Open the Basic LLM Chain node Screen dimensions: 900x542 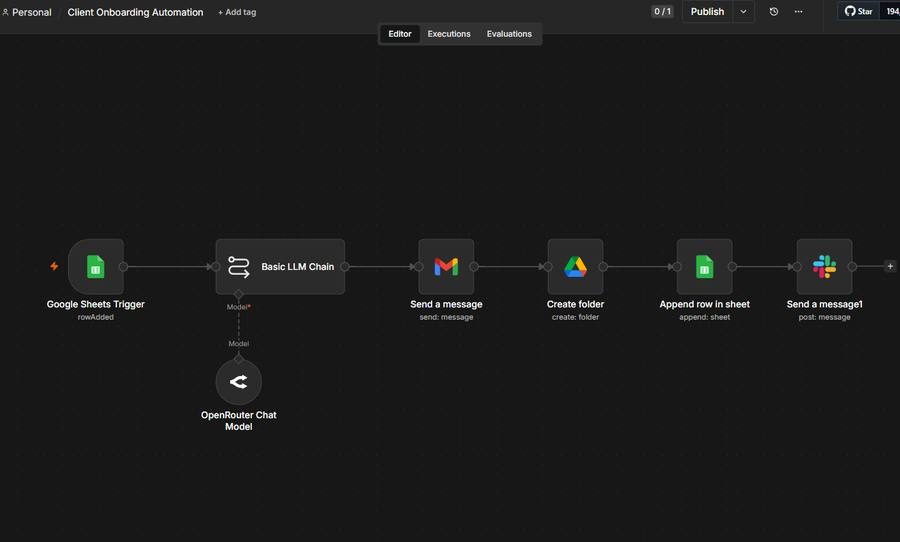(x=280, y=267)
